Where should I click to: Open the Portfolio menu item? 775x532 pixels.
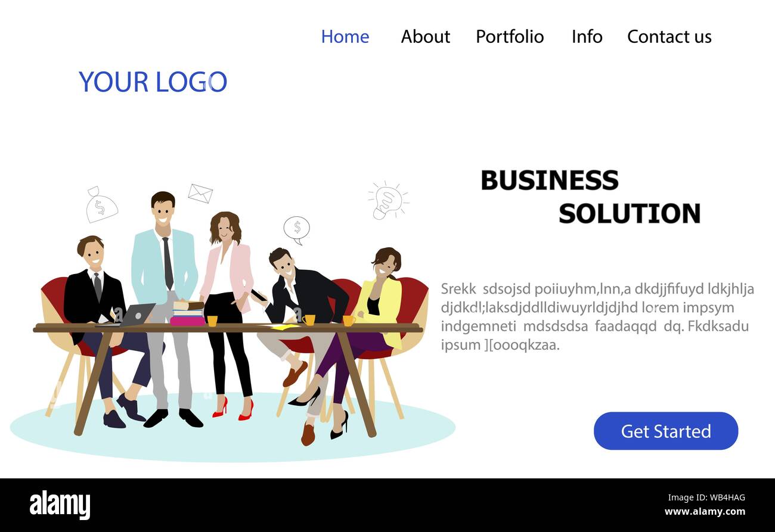click(x=510, y=36)
